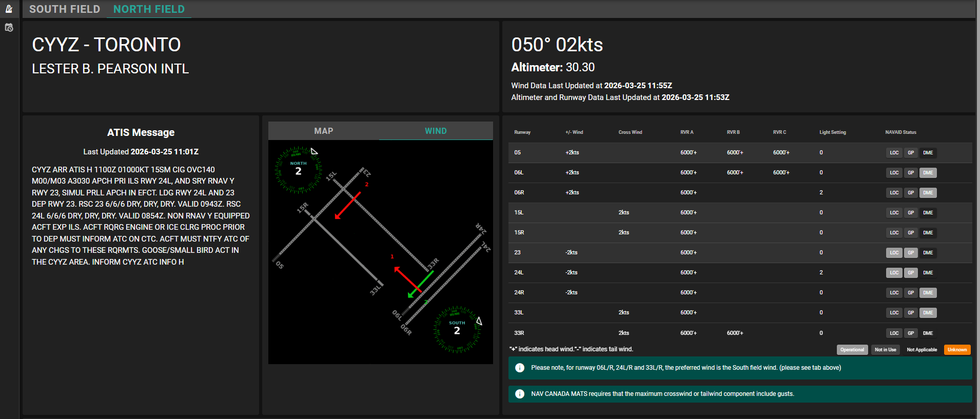Click the Cross Wind column header
The height and width of the screenshot is (419, 980).
[630, 132]
